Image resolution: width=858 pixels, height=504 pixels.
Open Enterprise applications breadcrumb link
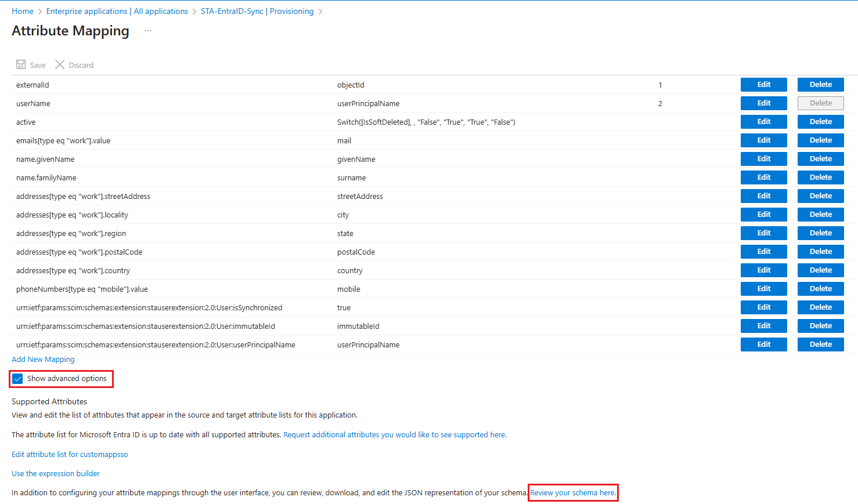117,11
